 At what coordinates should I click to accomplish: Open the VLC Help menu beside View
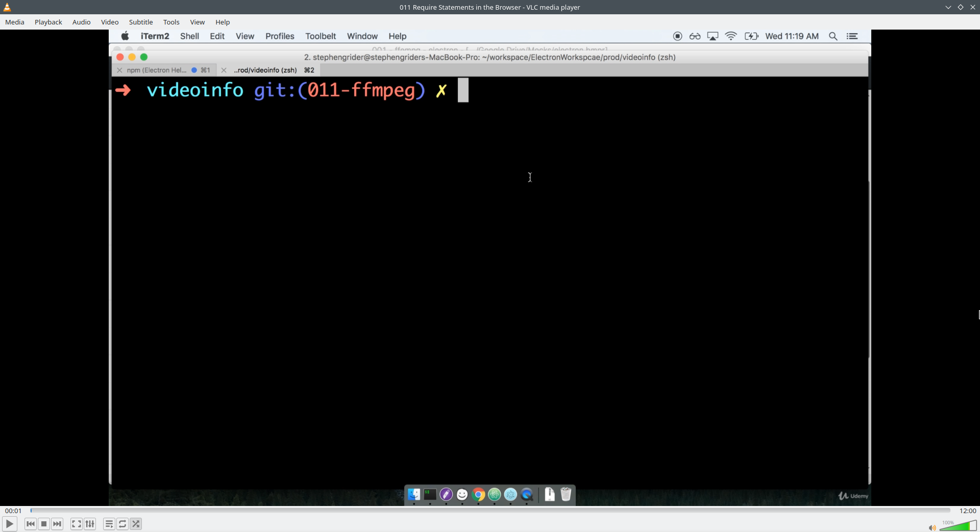click(x=223, y=22)
